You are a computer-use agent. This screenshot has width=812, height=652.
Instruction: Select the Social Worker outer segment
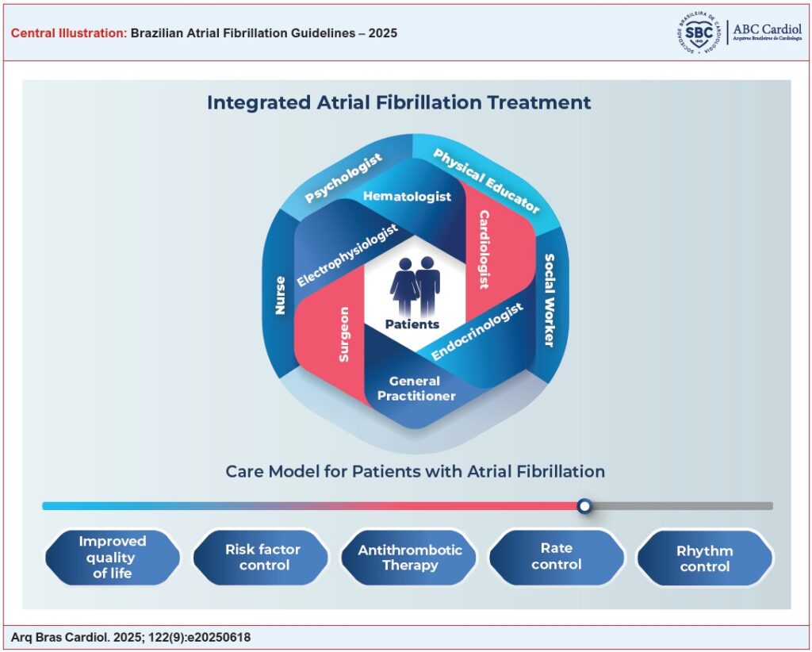click(x=550, y=301)
